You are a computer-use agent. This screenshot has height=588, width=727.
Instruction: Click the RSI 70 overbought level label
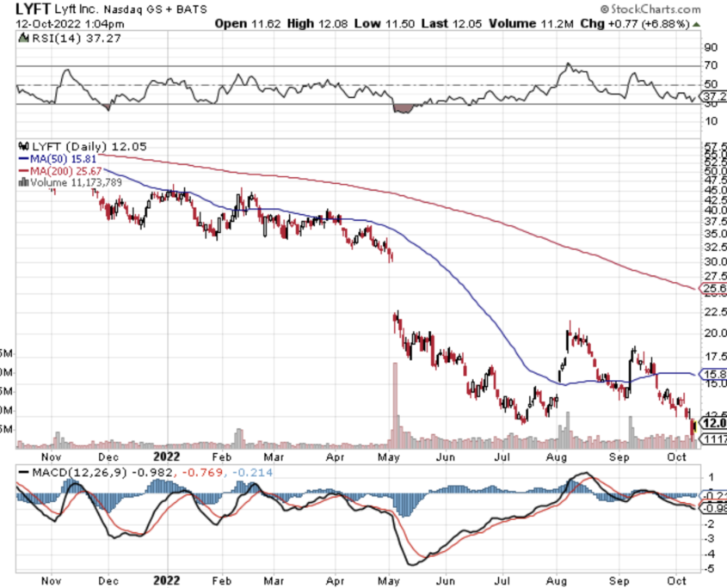711,65
